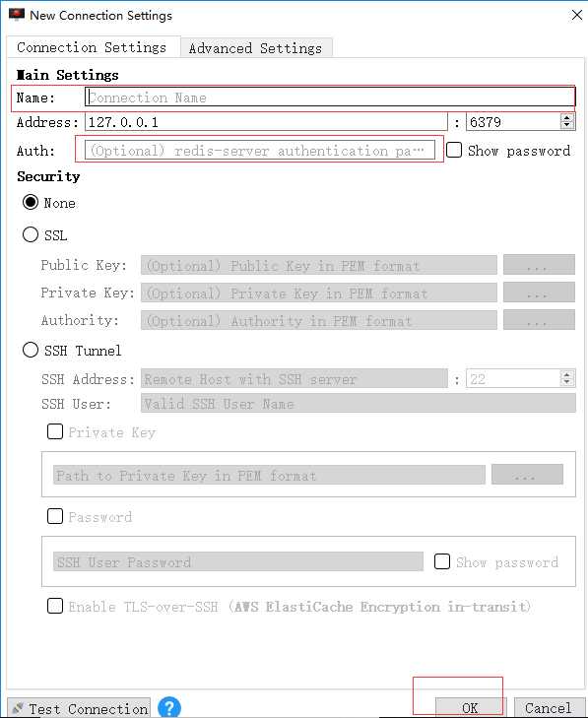
Task: Select the Connection Settings tab
Action: (x=92, y=47)
